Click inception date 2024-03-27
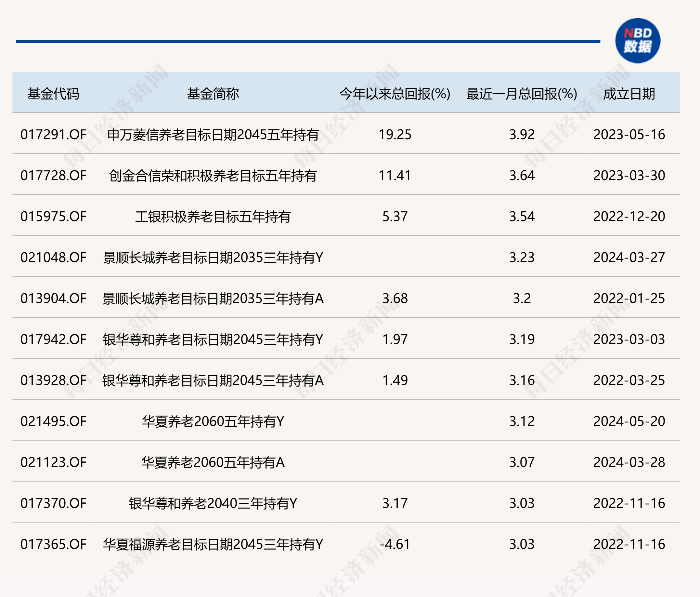 tap(629, 257)
